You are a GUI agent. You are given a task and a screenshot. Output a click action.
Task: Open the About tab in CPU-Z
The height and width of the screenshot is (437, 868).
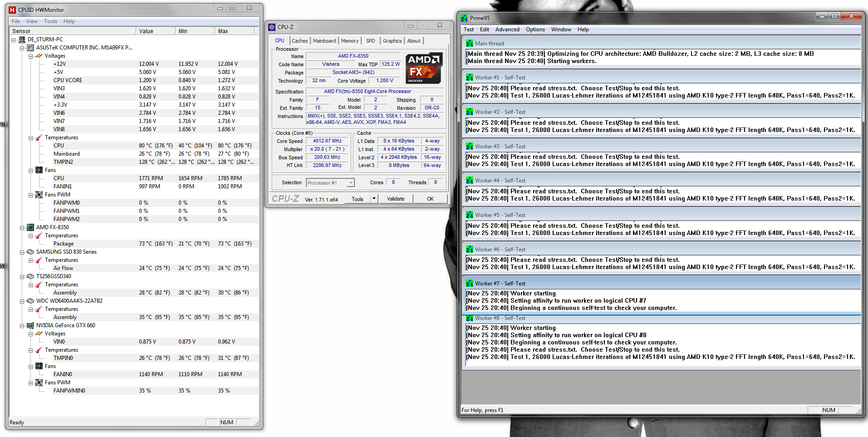[x=414, y=41]
